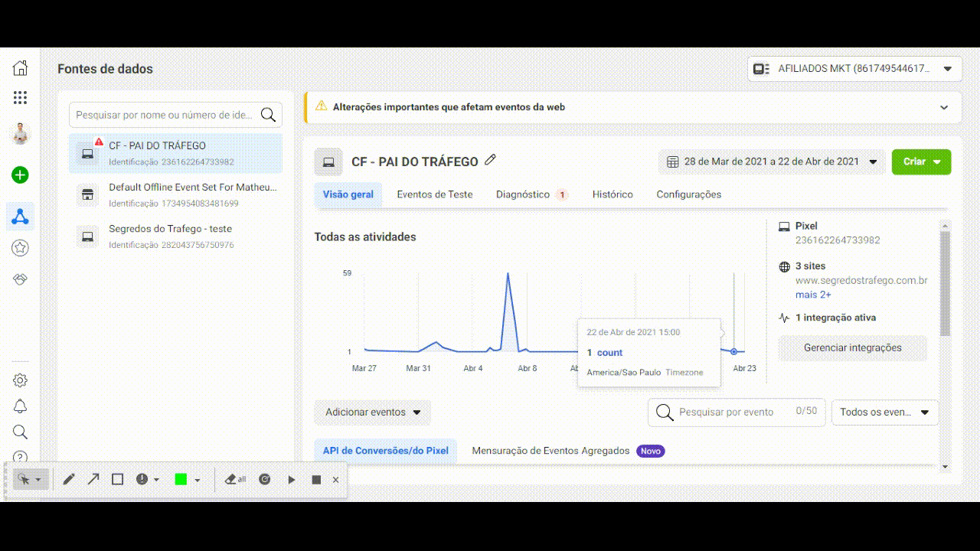Select the arrow annotation tool

93,479
